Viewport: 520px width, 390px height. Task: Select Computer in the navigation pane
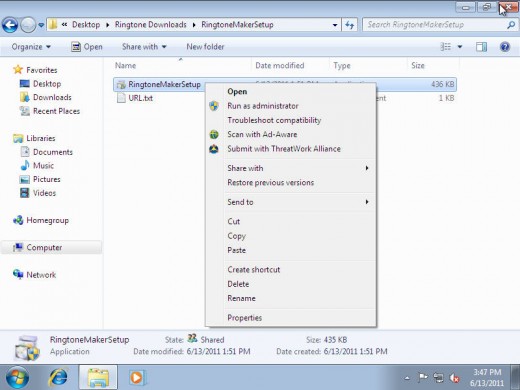[x=51, y=247]
